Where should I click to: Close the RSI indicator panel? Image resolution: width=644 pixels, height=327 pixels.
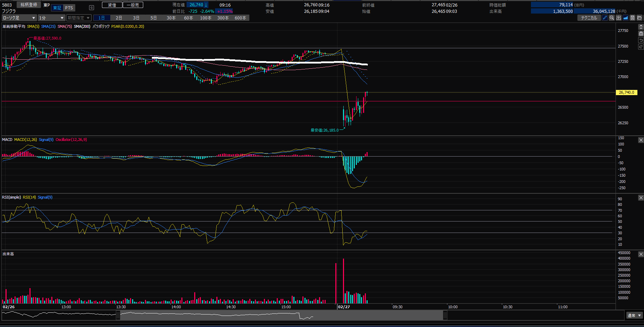(641, 198)
